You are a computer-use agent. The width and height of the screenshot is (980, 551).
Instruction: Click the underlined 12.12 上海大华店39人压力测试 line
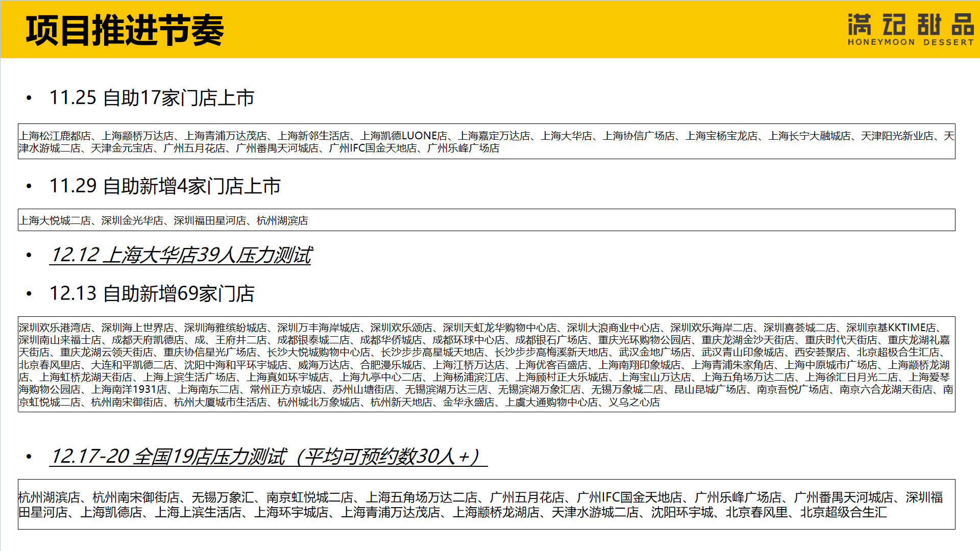point(181,255)
